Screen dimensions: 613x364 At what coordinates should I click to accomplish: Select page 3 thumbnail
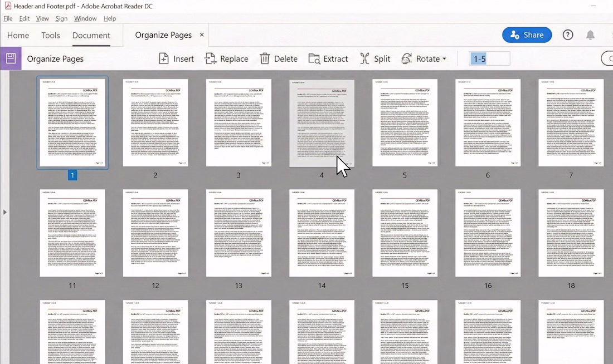239,122
